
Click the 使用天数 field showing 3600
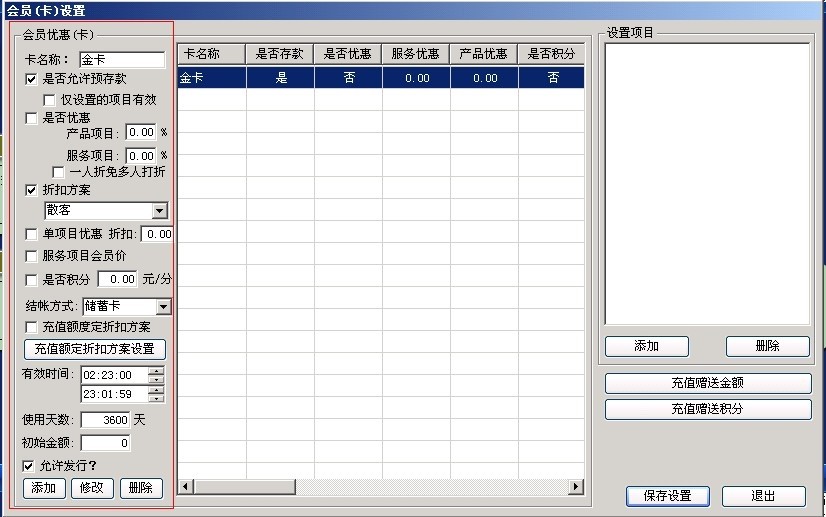pos(105,420)
